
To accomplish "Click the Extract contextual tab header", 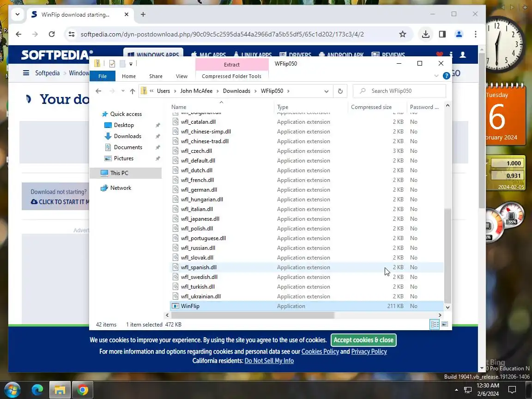I will pos(232,65).
